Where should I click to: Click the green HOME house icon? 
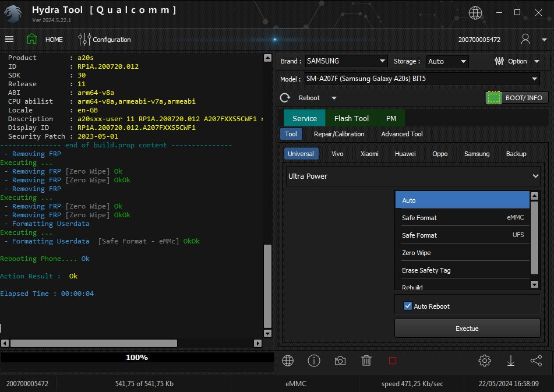click(x=32, y=39)
